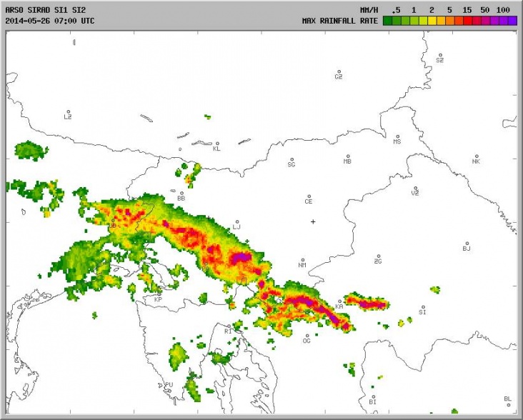Click the GZ city marker

click(x=339, y=72)
